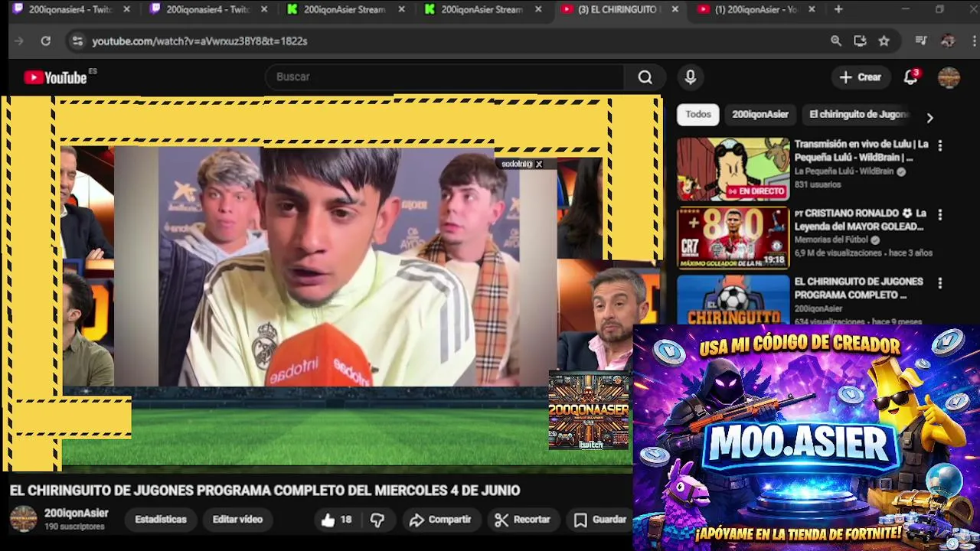
Task: Click the Crear button
Action: [861, 77]
